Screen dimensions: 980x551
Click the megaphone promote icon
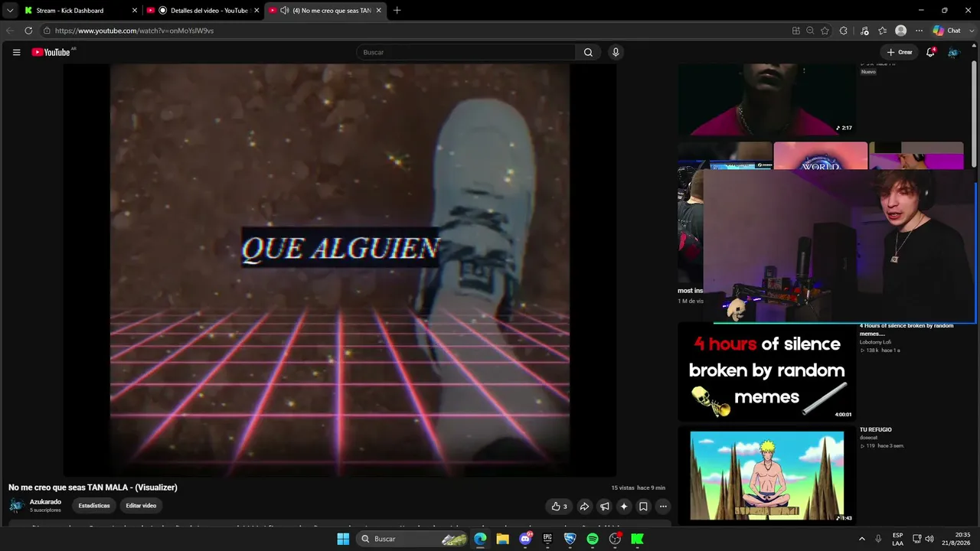tap(605, 506)
